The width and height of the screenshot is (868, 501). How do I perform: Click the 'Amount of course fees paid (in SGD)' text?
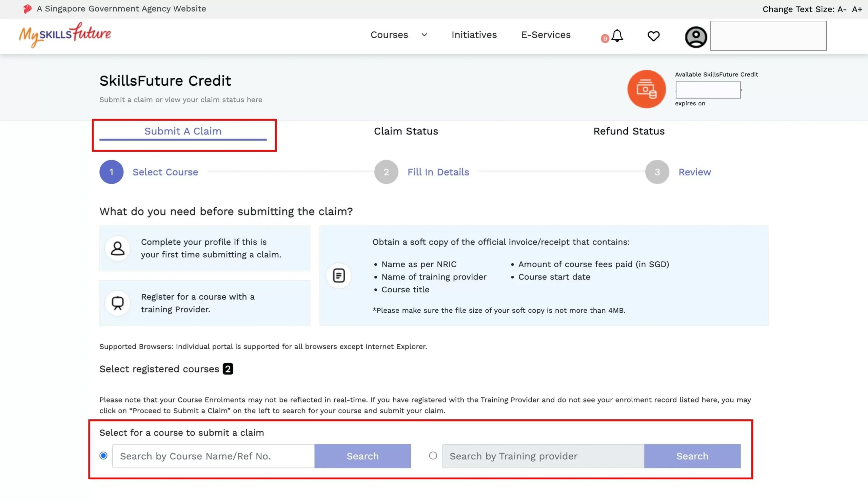(x=594, y=264)
